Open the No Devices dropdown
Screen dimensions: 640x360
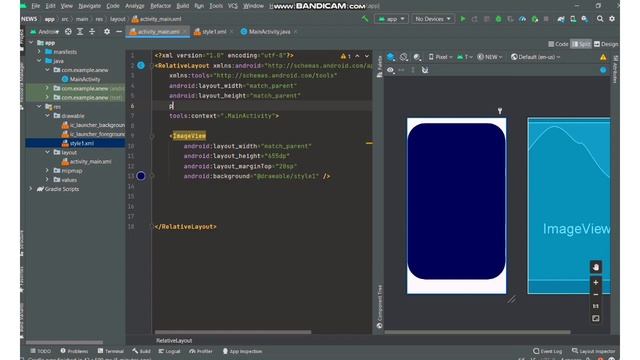(x=433, y=19)
